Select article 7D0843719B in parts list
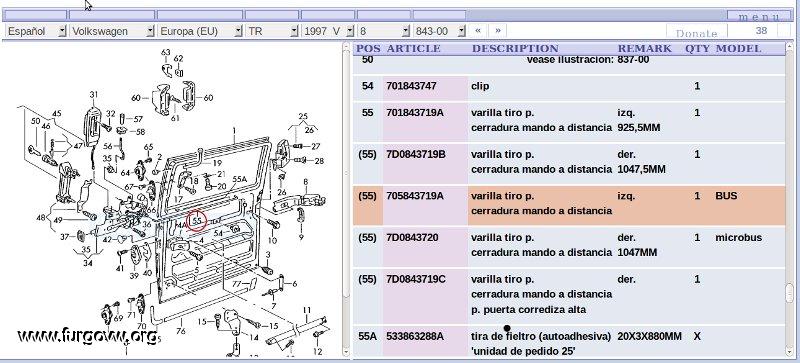 click(x=416, y=154)
